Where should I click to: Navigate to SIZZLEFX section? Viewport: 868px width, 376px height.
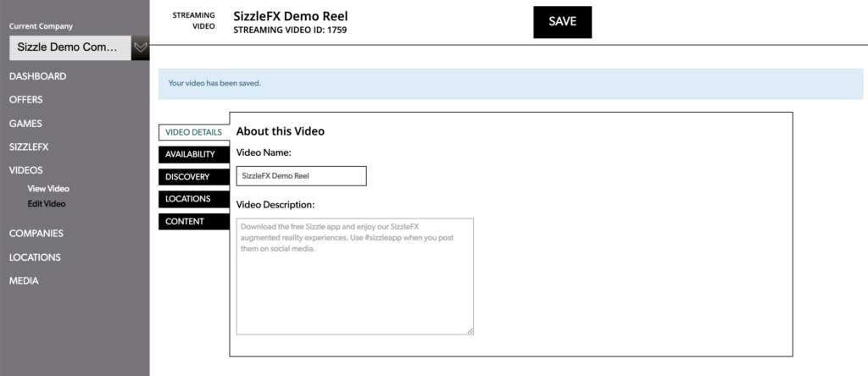pos(29,147)
